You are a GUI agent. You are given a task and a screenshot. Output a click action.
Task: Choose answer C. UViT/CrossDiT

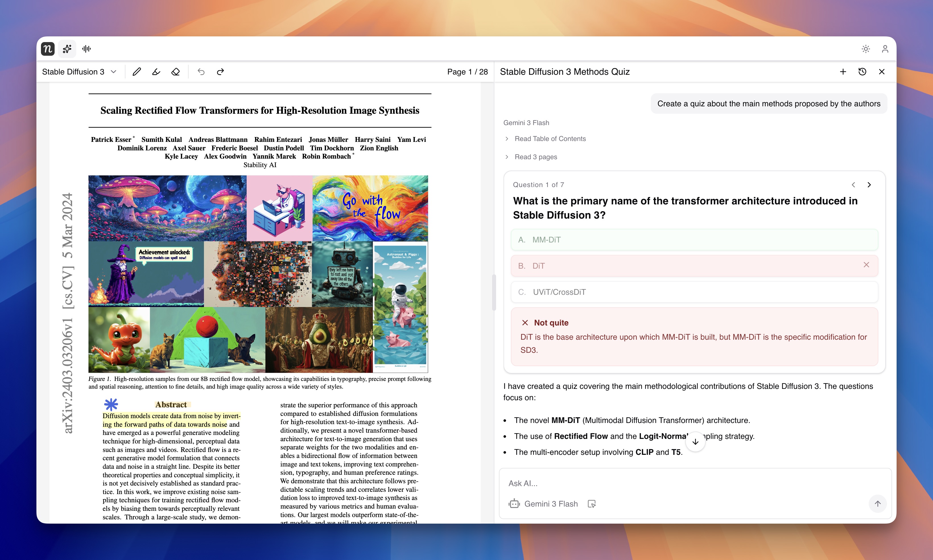[x=694, y=292]
